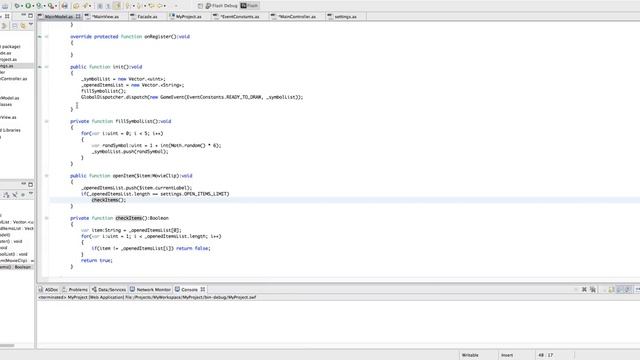Select the checkItems() : Boolean outline row
Viewport: 640px width, 360px height.
17,267
